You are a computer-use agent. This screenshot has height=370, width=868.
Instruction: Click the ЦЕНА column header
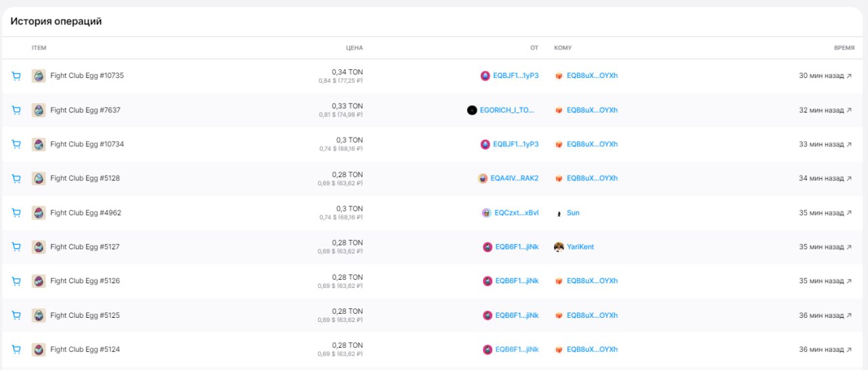point(354,48)
